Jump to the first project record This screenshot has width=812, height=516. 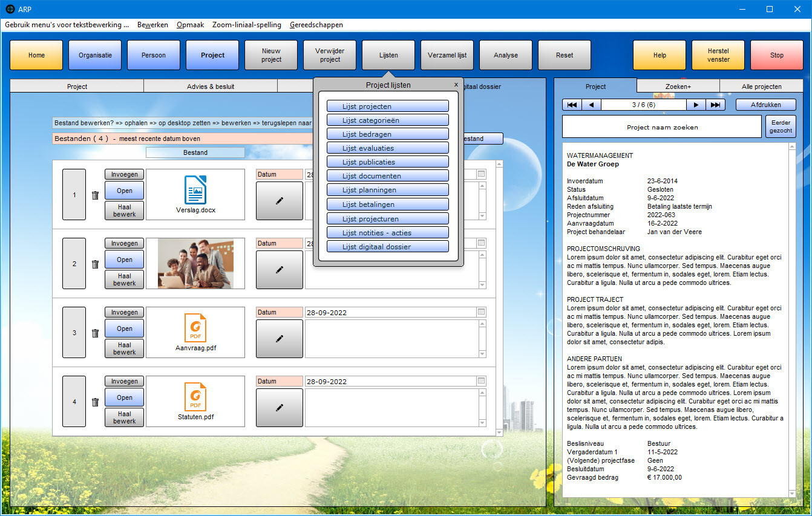click(x=572, y=105)
